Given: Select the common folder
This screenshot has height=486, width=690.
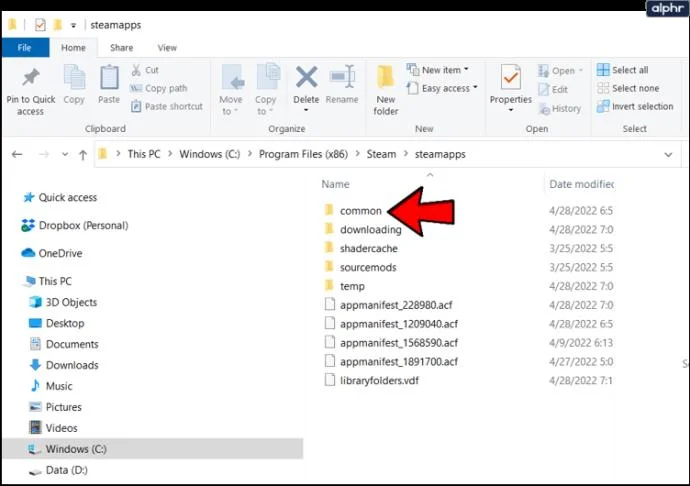Looking at the screenshot, I should coord(360,211).
